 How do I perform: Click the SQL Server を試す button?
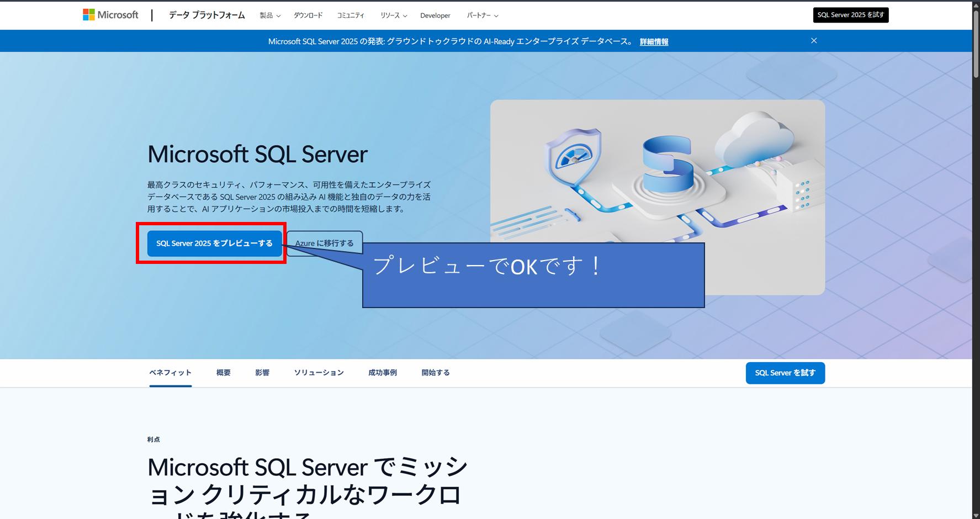click(785, 373)
